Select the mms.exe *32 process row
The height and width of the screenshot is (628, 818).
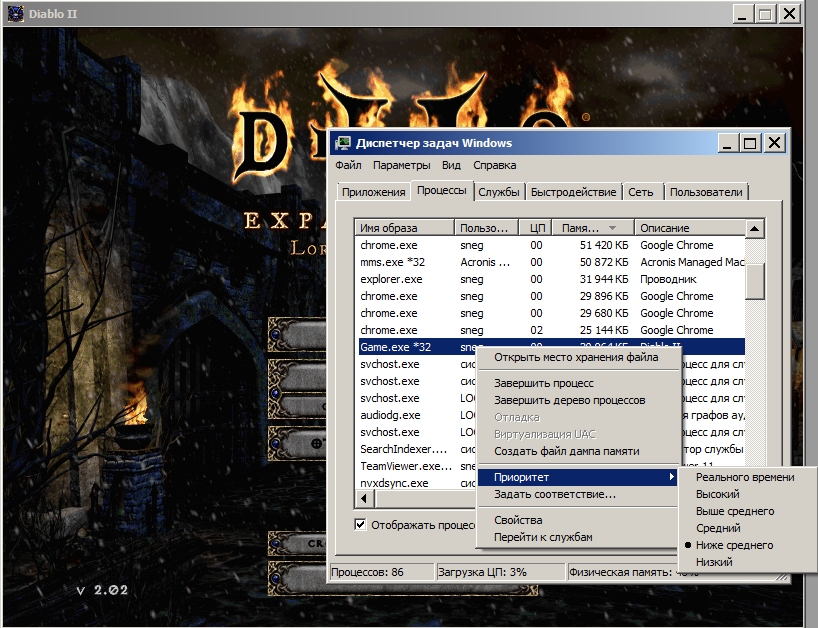pos(551,262)
